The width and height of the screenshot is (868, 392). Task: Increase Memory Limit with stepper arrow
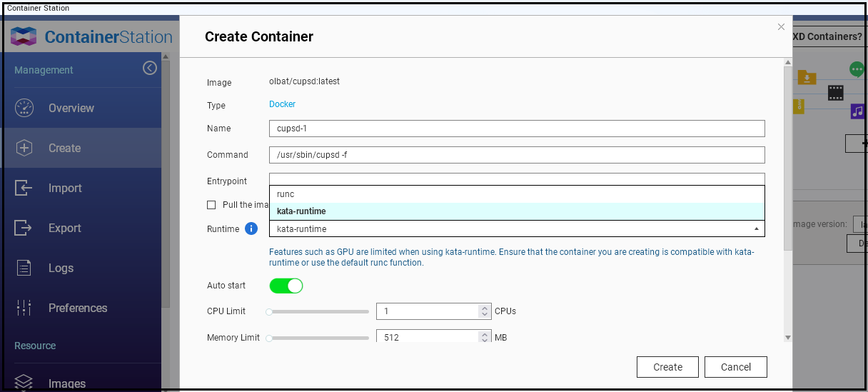(x=485, y=333)
